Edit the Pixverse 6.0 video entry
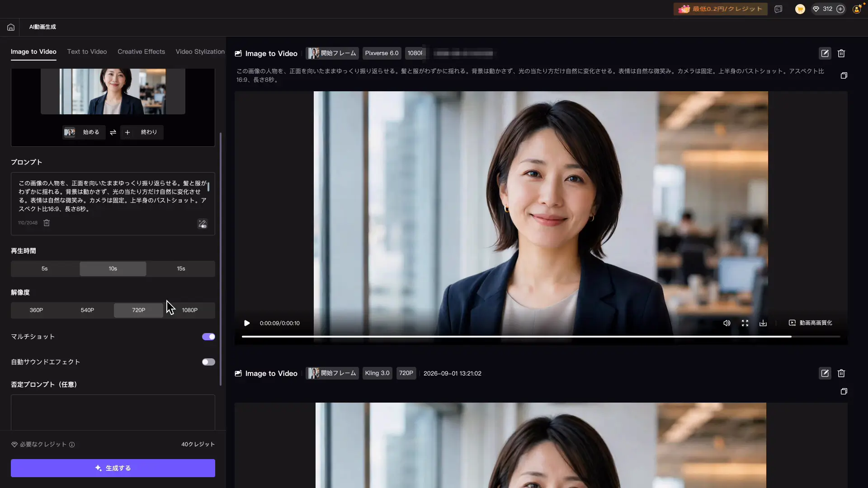Viewport: 868px width, 488px height. [x=825, y=53]
